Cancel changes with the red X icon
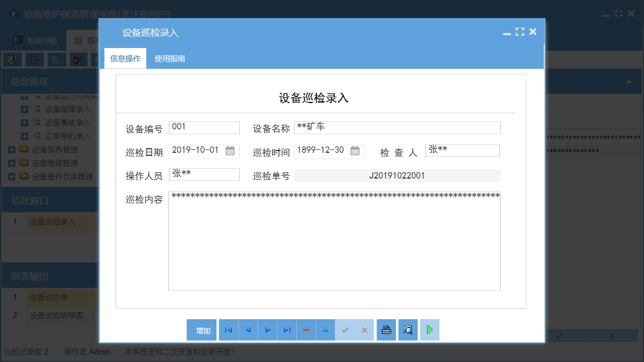 point(364,330)
